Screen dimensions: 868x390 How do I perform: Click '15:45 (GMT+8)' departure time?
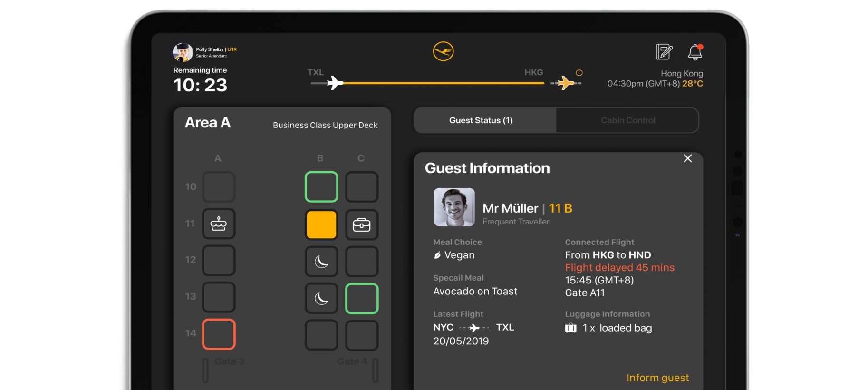tap(599, 280)
